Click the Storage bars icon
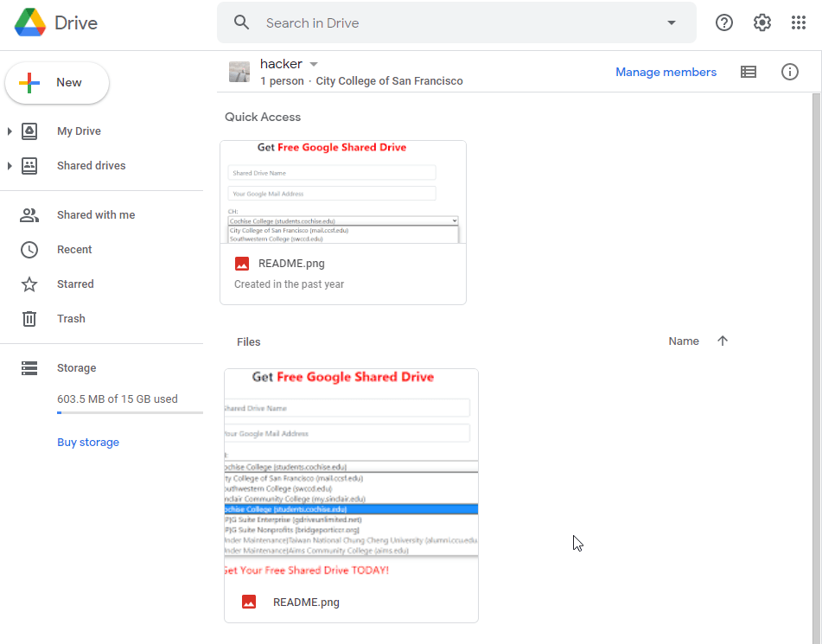The height and width of the screenshot is (644, 822). 29,368
